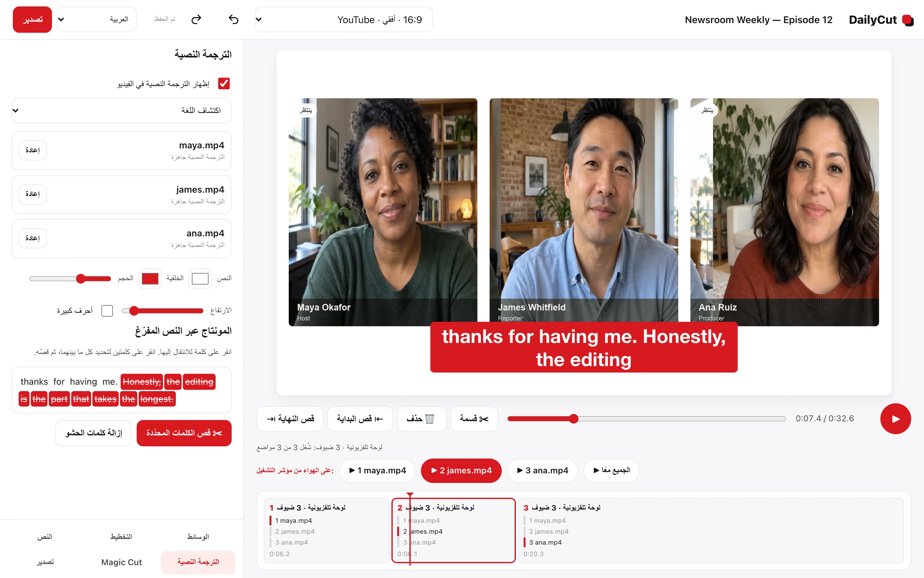Click struck-through word 'part'
The width and height of the screenshot is (924, 578).
(x=59, y=399)
